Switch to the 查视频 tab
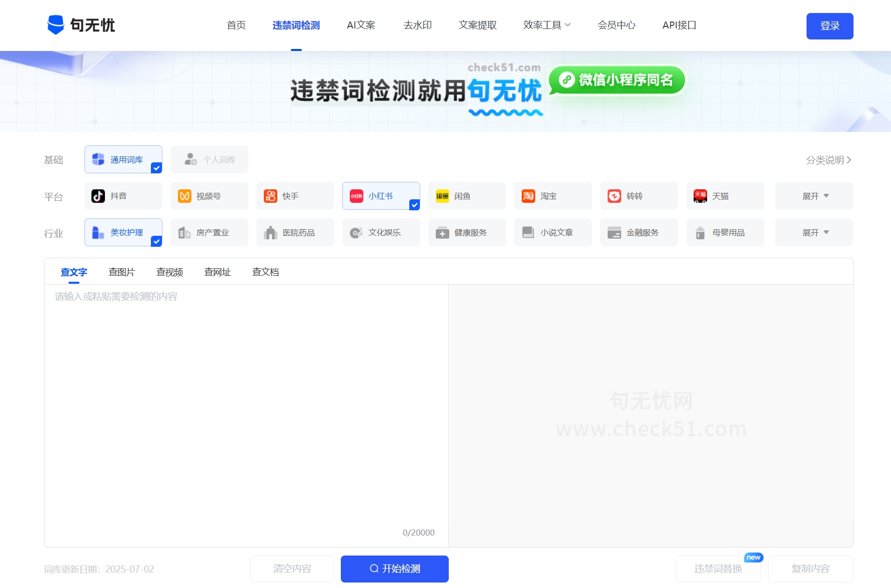This screenshot has width=891, height=588. click(x=170, y=272)
